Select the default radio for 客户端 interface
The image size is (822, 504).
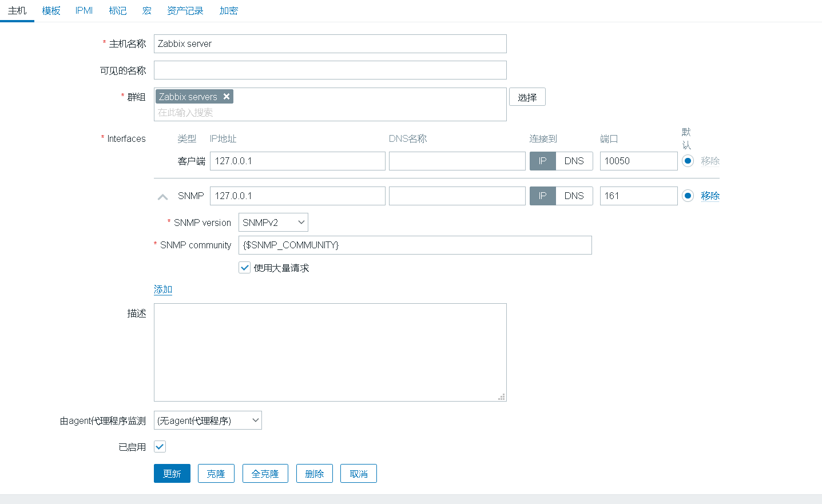tap(688, 161)
